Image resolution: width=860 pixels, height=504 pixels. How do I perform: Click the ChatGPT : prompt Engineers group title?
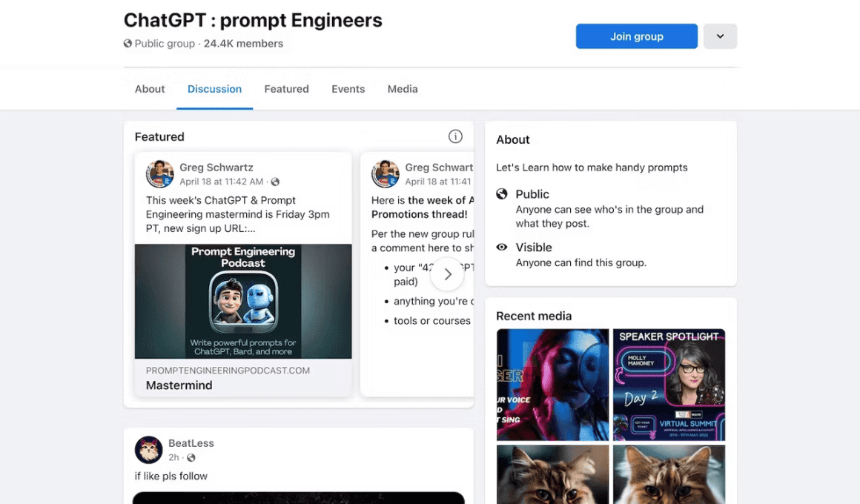[253, 20]
